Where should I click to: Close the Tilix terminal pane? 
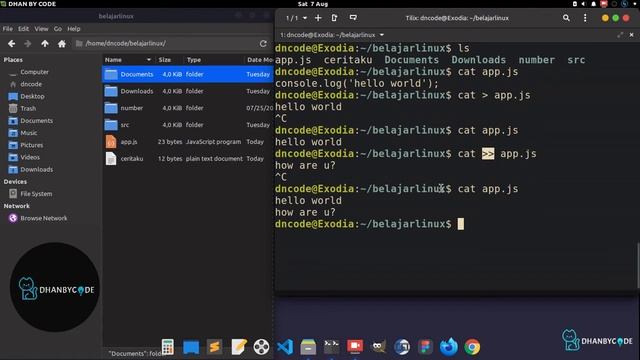click(x=631, y=35)
